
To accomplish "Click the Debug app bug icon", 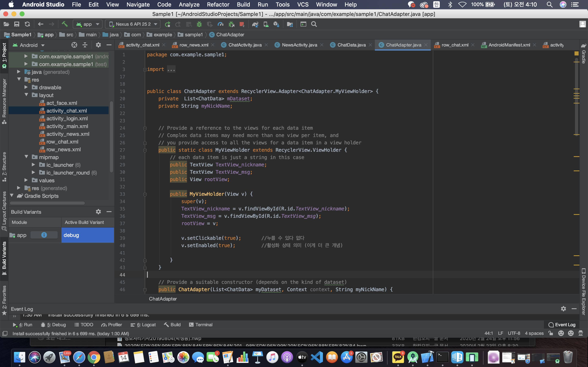I will tap(199, 24).
